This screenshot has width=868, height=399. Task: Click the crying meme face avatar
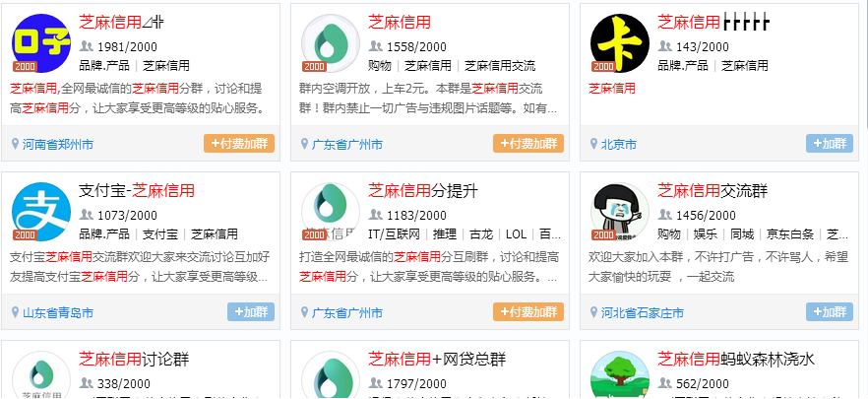(620, 212)
